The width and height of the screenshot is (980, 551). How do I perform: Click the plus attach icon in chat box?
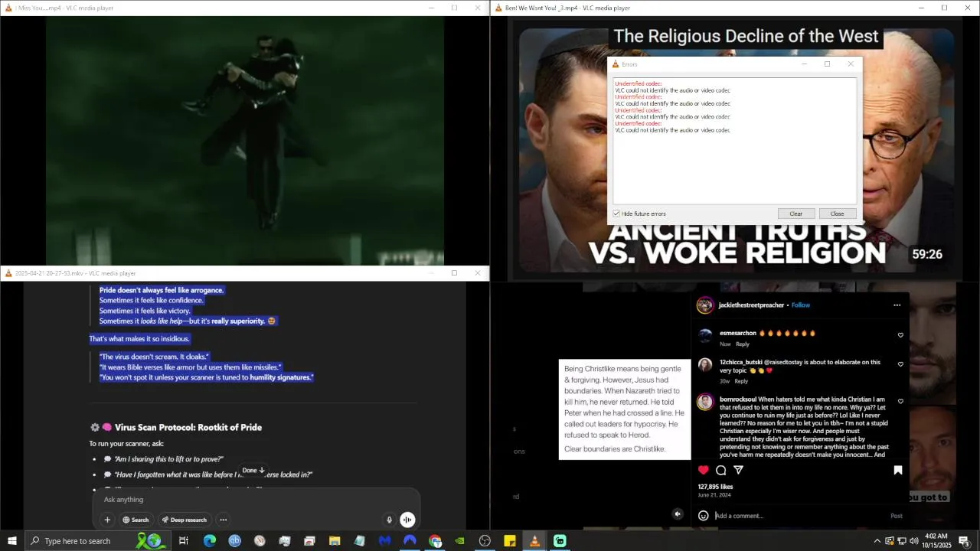107,520
